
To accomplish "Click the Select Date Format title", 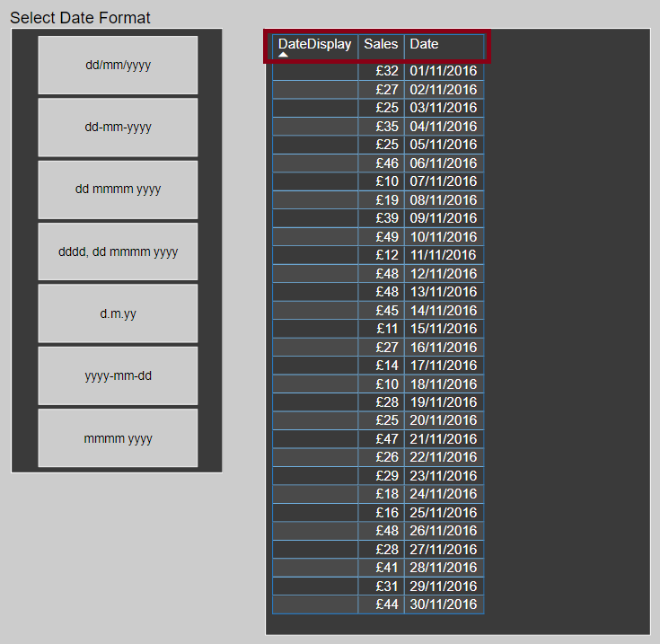I will click(80, 18).
